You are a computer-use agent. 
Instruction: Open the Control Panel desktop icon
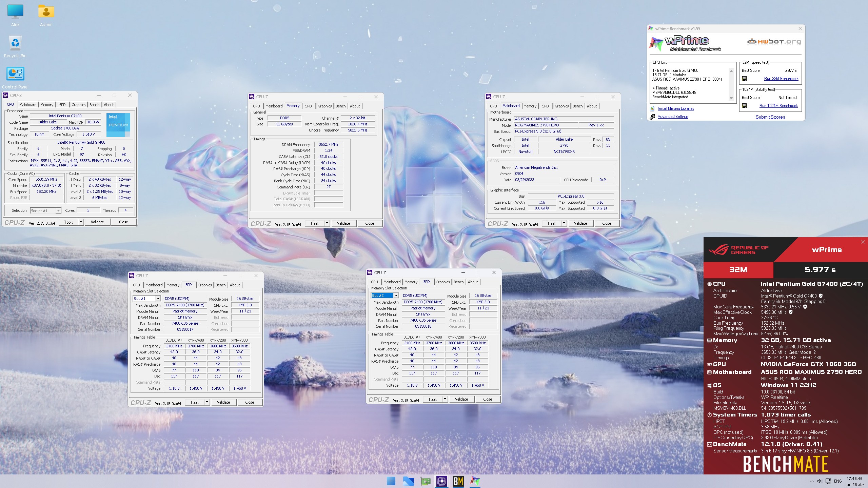15,78
